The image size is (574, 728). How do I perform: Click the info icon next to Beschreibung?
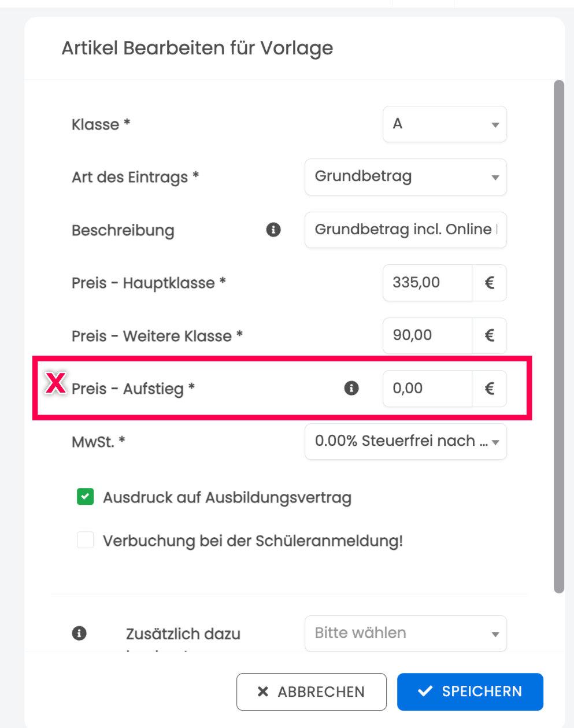[x=273, y=230]
